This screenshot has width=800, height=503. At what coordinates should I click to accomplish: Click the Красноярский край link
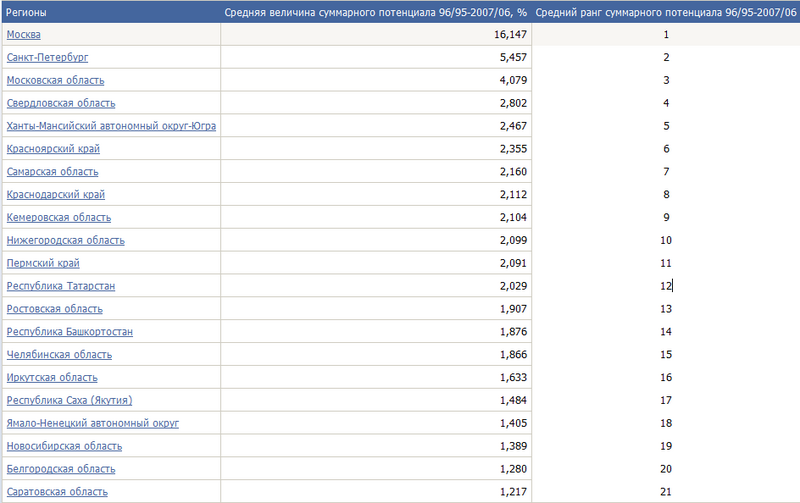[x=53, y=149]
